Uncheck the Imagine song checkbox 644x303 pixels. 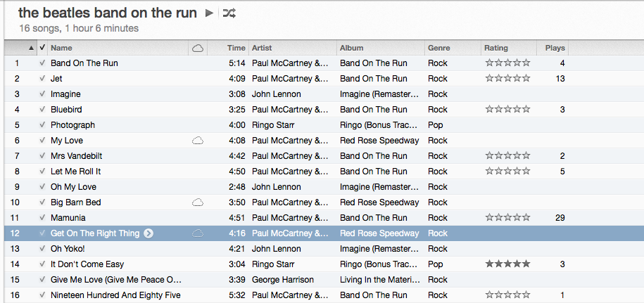click(42, 94)
